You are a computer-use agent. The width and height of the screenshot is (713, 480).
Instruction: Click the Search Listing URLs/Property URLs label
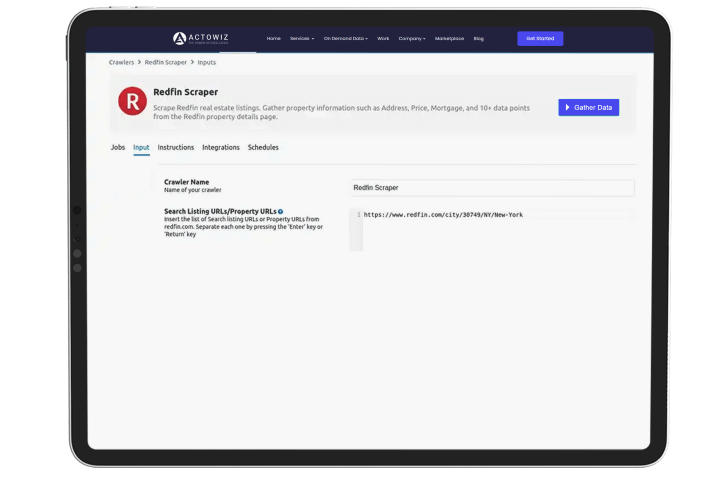[x=220, y=211]
